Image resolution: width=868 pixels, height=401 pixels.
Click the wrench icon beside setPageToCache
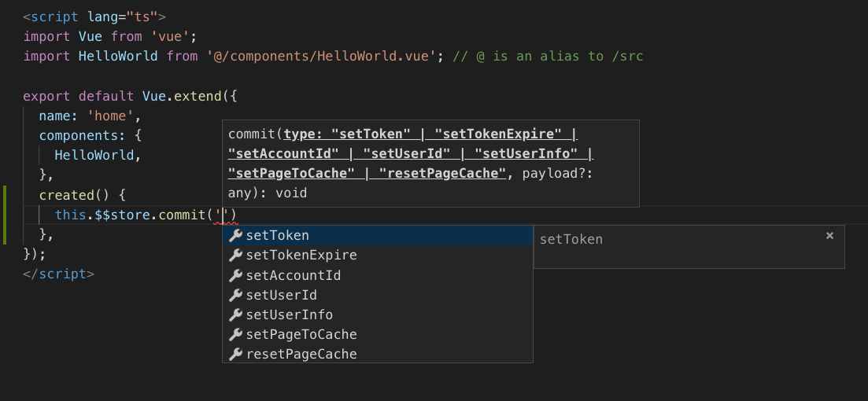[x=235, y=334]
